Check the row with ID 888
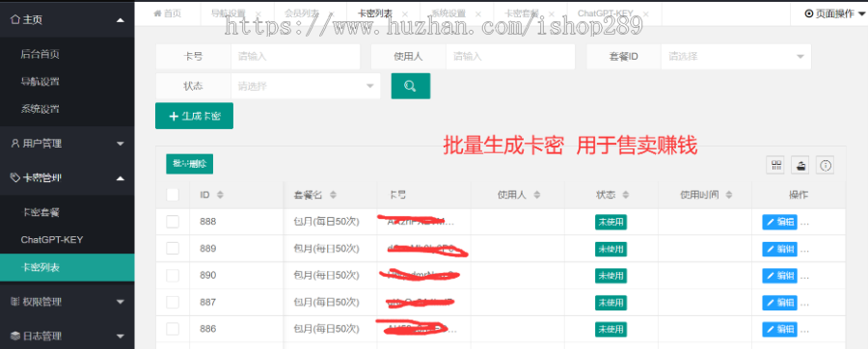Viewport: 868px width, 349px height. pyautogui.click(x=173, y=222)
